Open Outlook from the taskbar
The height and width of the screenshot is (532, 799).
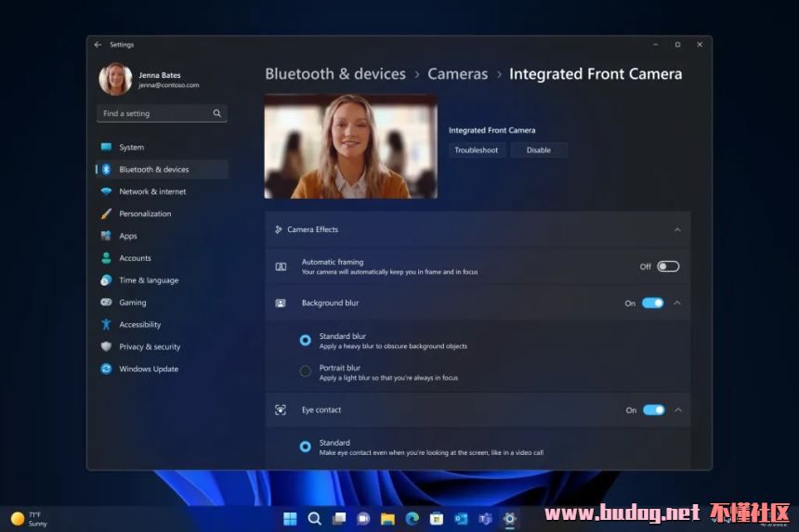pyautogui.click(x=461, y=519)
